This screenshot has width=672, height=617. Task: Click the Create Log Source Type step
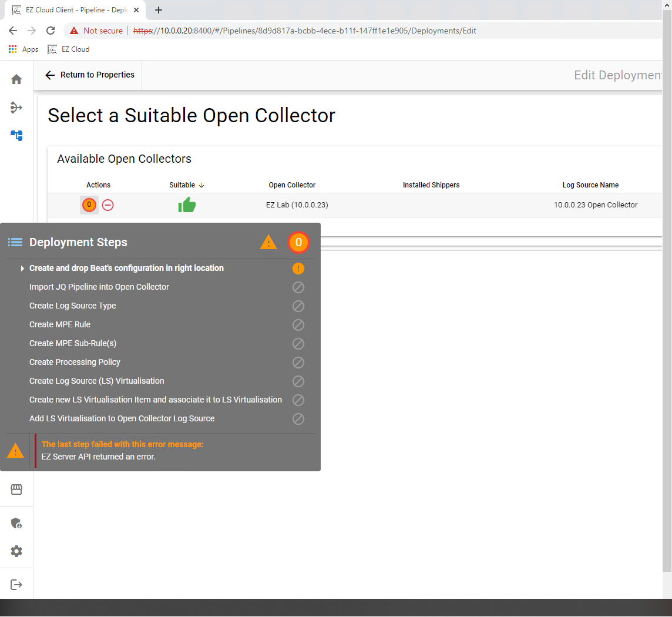click(72, 306)
